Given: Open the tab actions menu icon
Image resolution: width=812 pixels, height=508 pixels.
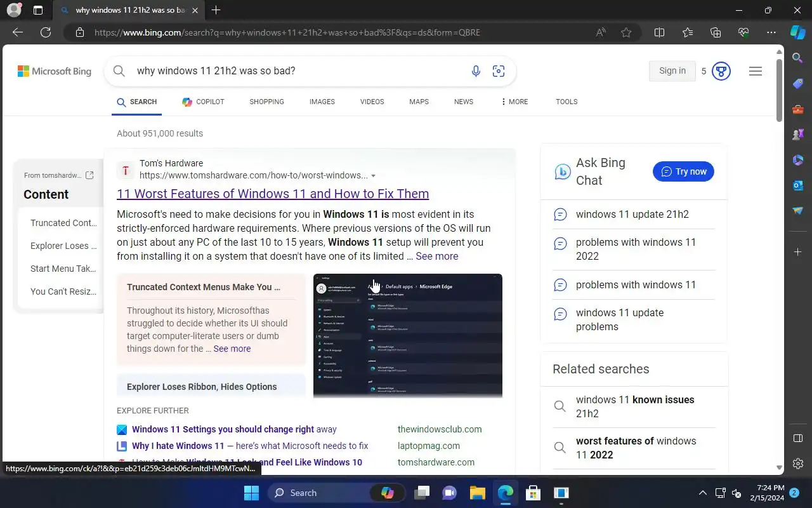Looking at the screenshot, I should coord(38,10).
